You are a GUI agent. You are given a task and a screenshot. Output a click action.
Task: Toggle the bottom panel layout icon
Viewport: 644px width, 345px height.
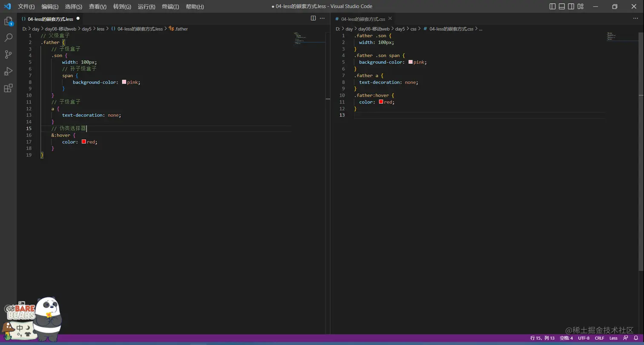coord(562,6)
